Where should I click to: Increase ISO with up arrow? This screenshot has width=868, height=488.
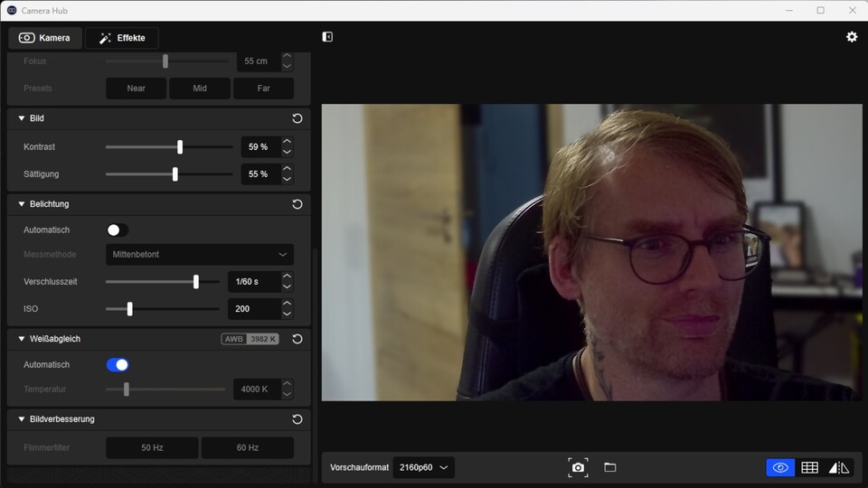[x=287, y=304]
